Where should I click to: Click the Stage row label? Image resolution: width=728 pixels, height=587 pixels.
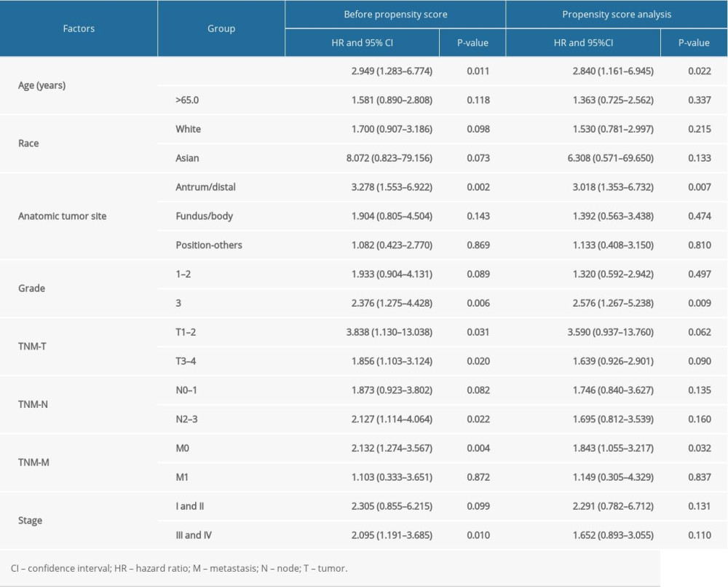click(x=31, y=520)
